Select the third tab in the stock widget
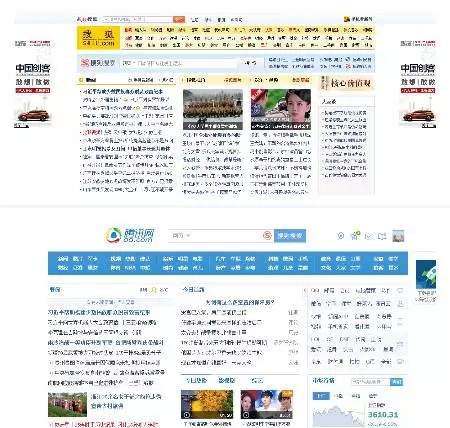This screenshot has width=450, height=428. 356,396
